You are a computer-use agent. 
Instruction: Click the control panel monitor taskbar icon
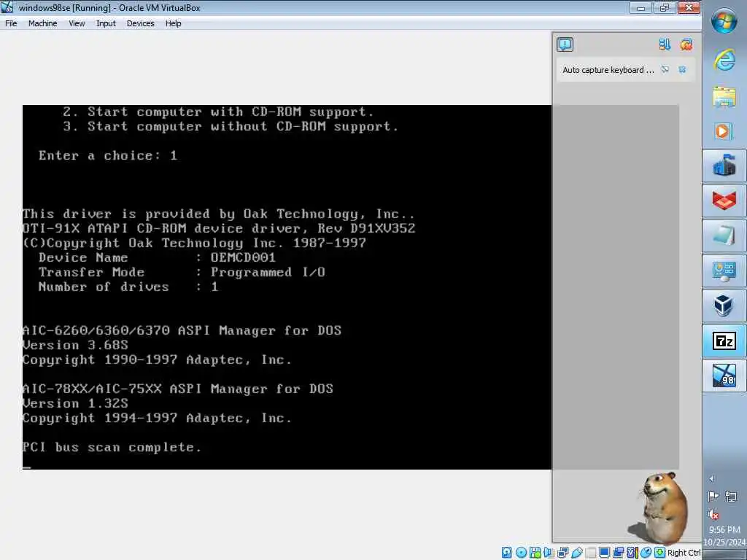(x=724, y=271)
